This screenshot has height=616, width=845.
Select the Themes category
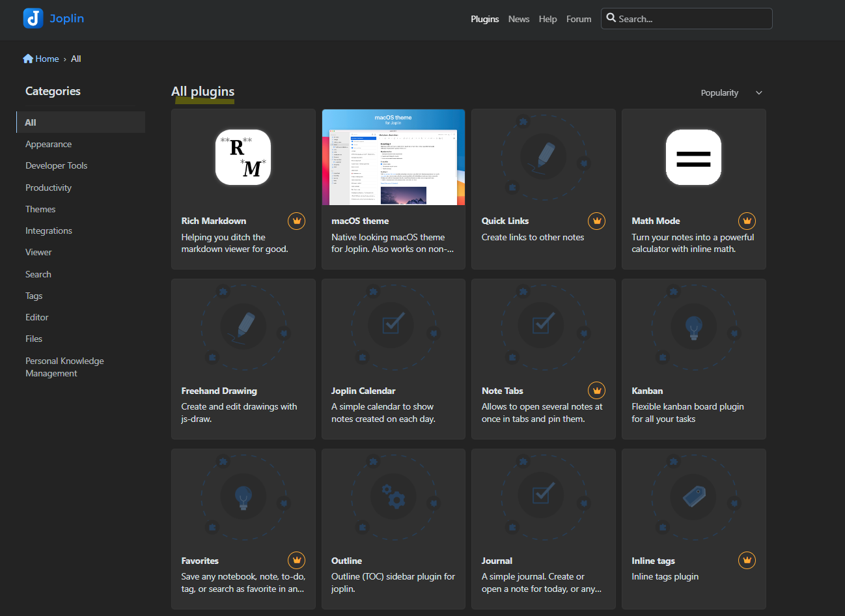point(40,209)
